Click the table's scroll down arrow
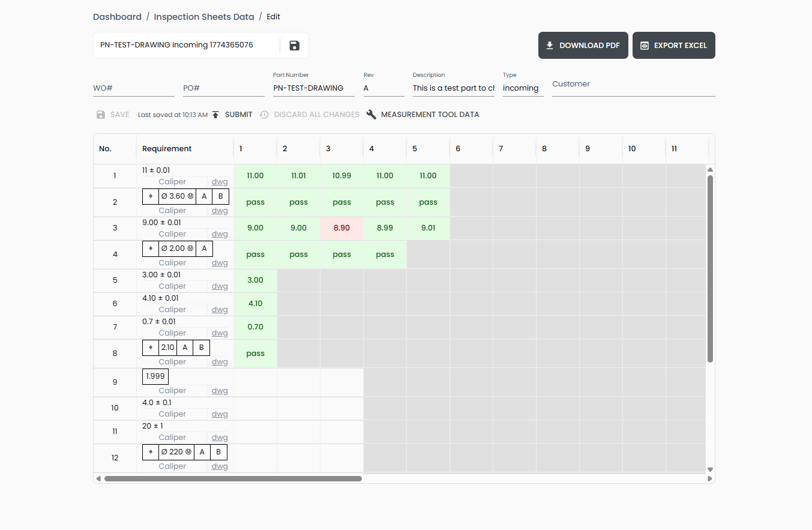Screen dimensions: 812x530 click(710, 469)
